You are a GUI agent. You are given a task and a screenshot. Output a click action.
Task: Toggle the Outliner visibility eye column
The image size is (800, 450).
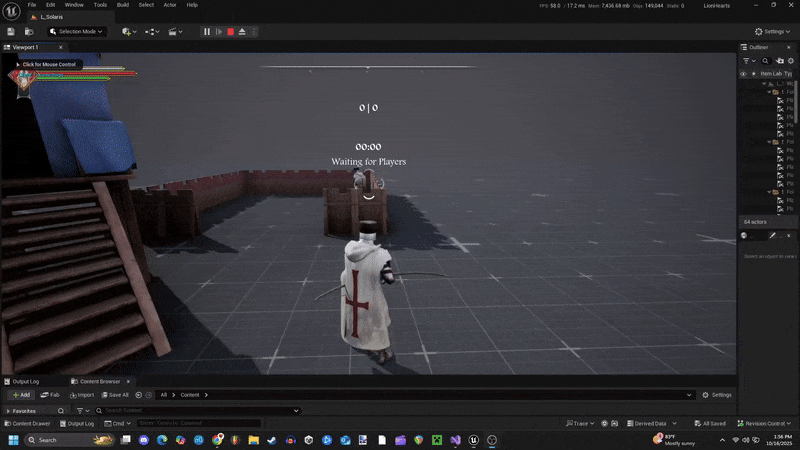743,73
